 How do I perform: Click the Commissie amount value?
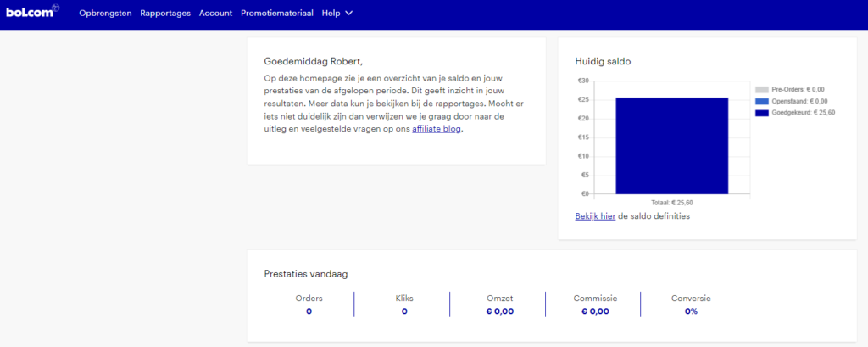[x=595, y=311]
